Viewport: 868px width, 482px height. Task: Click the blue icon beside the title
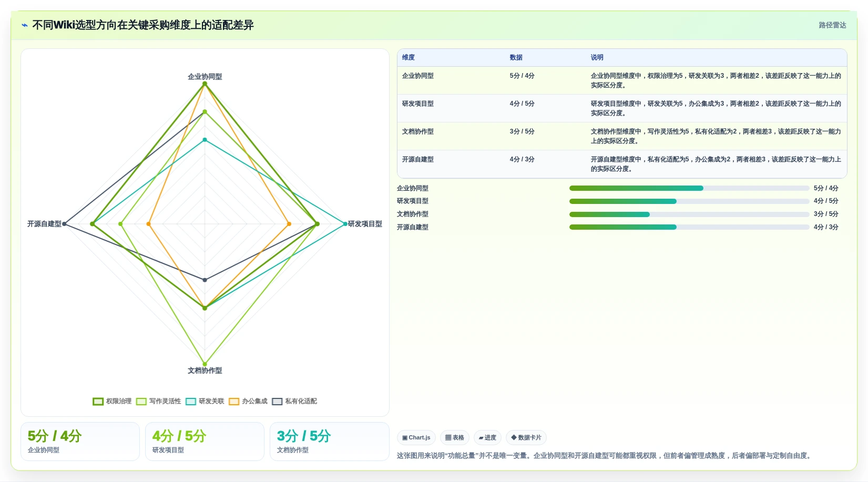[24, 25]
